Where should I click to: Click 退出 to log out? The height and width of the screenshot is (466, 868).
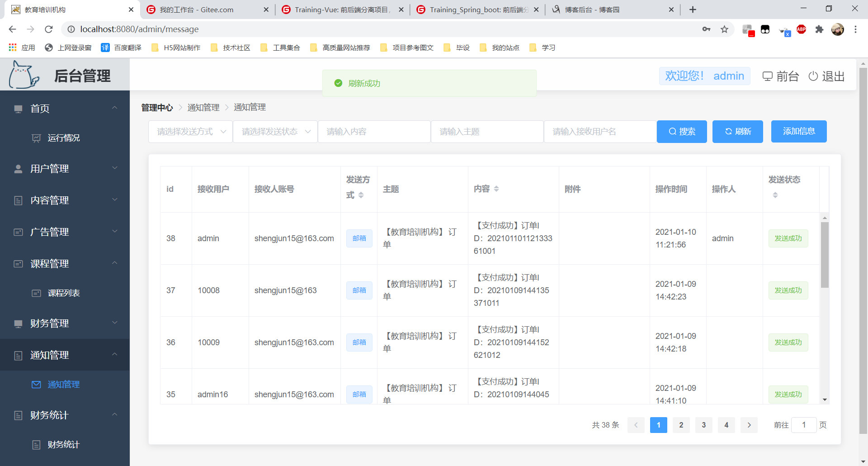[x=827, y=76]
